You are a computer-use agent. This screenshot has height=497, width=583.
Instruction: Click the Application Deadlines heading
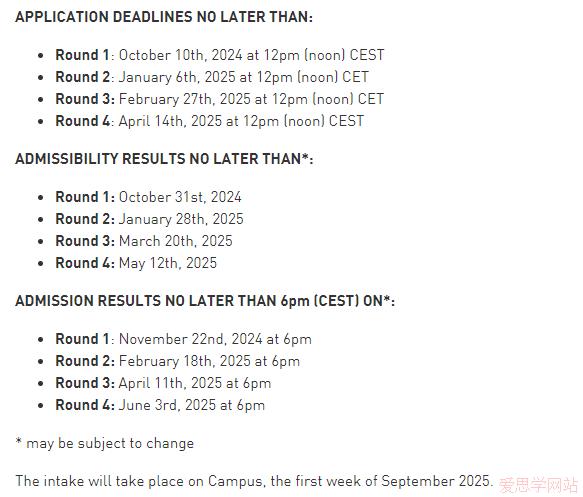(164, 17)
